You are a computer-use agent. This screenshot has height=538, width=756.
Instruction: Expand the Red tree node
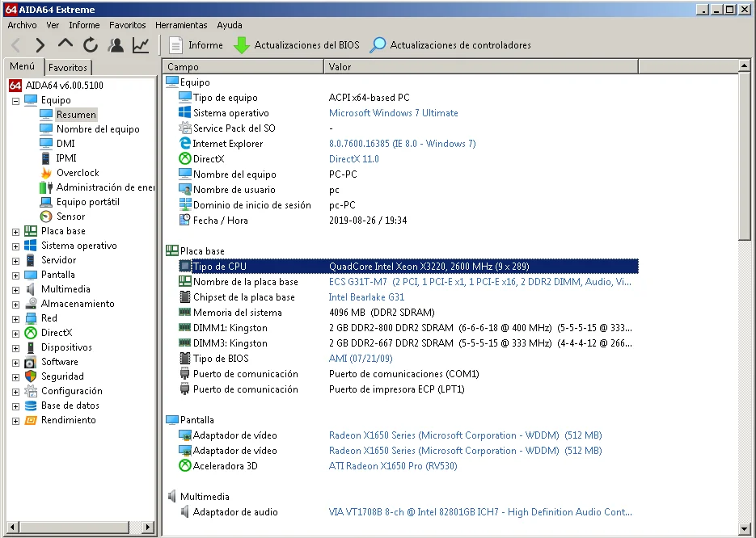[x=15, y=319]
